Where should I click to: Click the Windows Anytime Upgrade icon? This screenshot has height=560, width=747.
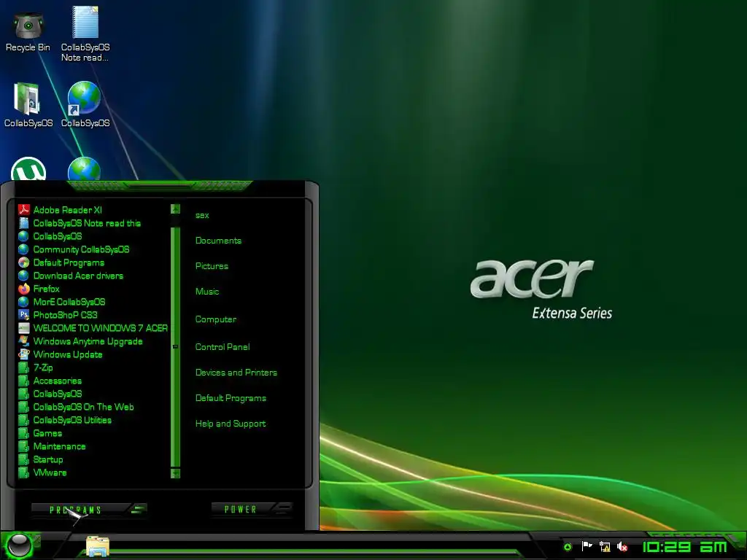(x=24, y=341)
